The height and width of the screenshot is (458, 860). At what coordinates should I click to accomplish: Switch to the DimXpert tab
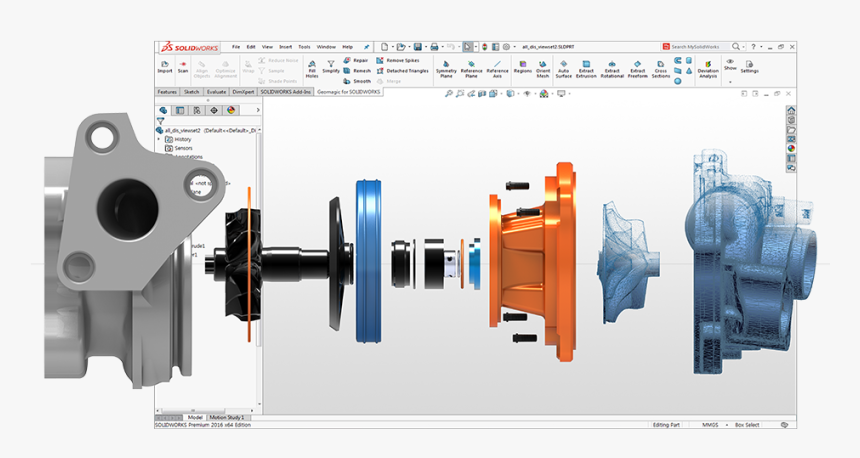pyautogui.click(x=243, y=92)
